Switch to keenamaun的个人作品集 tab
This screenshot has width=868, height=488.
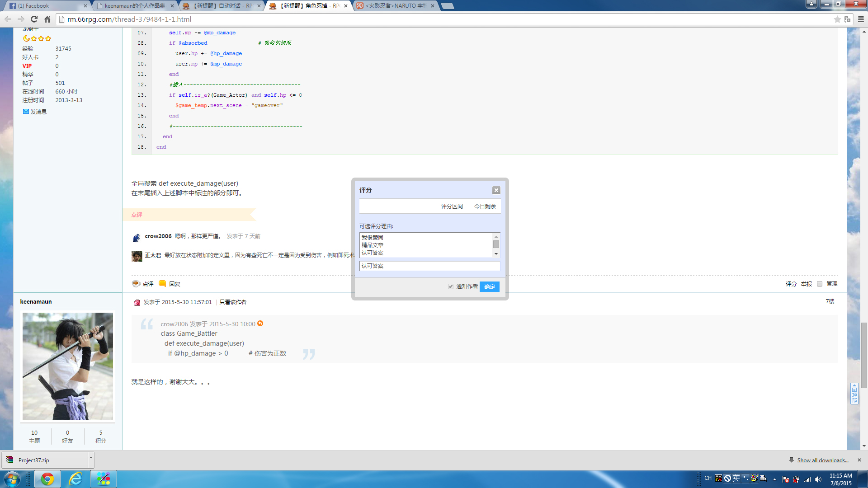[x=135, y=6]
